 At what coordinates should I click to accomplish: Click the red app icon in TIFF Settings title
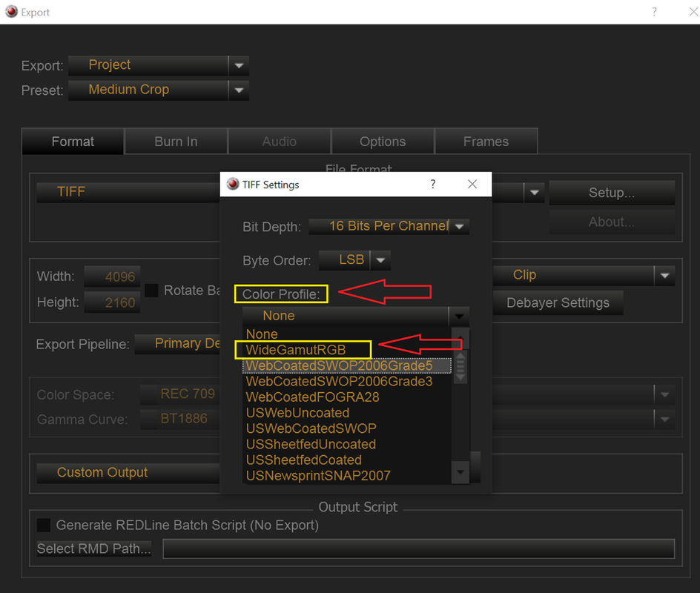pos(233,184)
